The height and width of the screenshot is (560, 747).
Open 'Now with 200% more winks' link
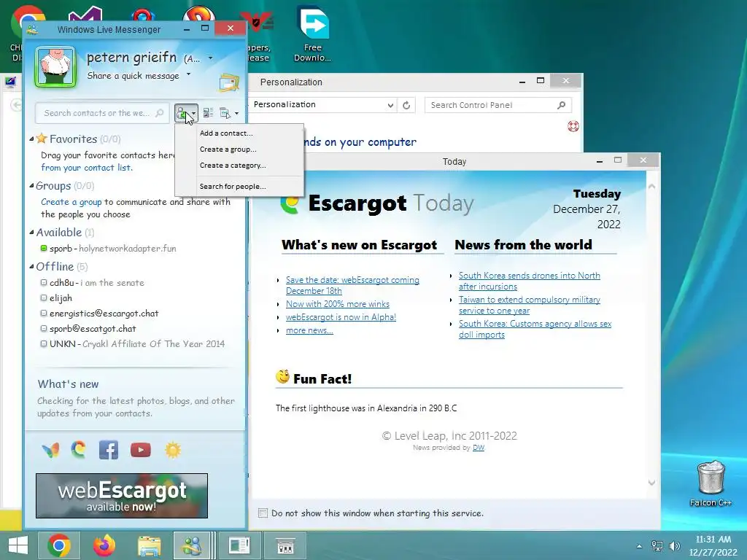click(x=337, y=304)
